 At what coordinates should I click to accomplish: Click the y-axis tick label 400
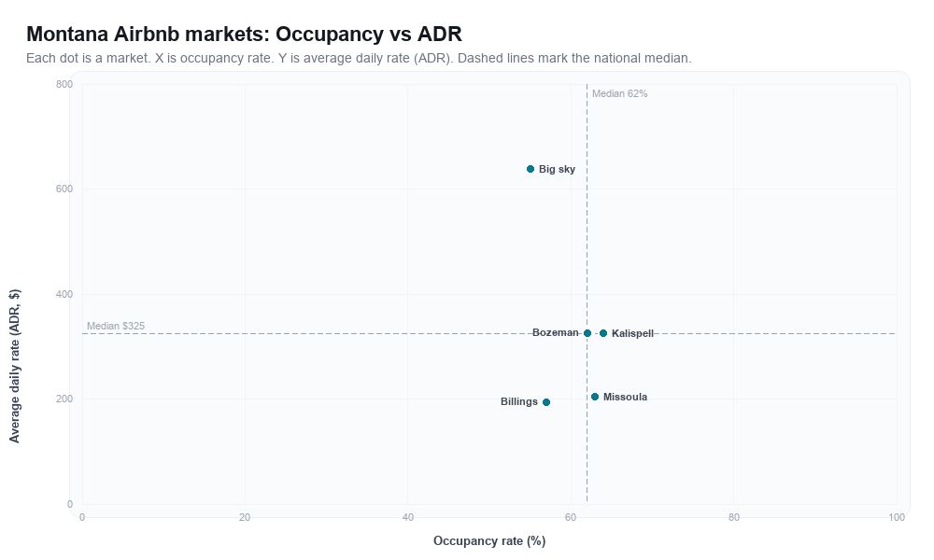pyautogui.click(x=64, y=295)
